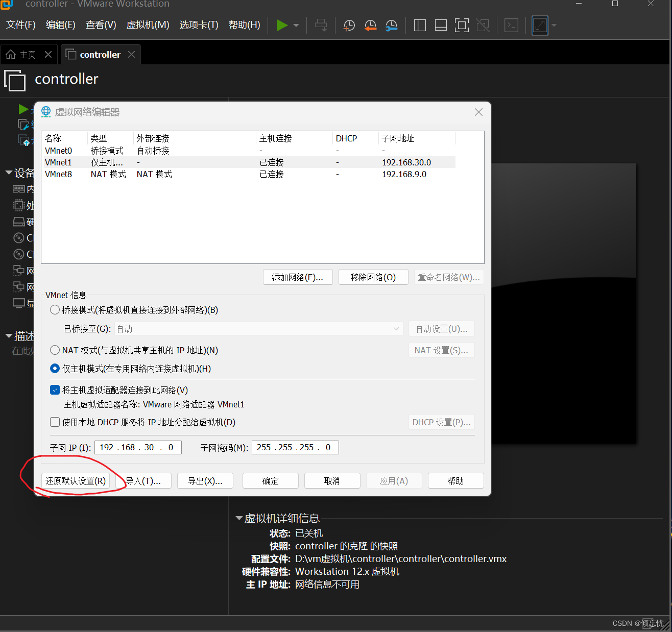The width and height of the screenshot is (672, 632).
Task: Select the VMnet8 NAT network row
Action: pos(248,174)
